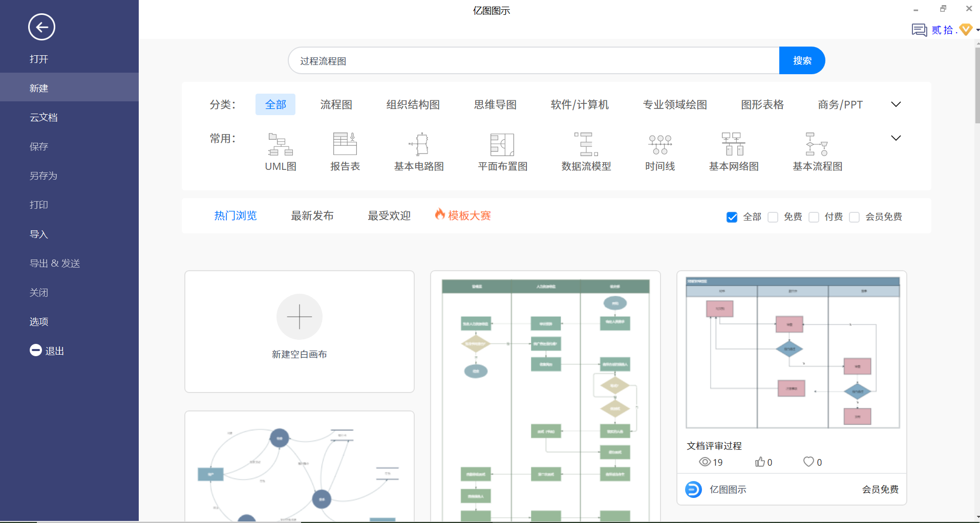Select the 流程图 category

coord(336,104)
